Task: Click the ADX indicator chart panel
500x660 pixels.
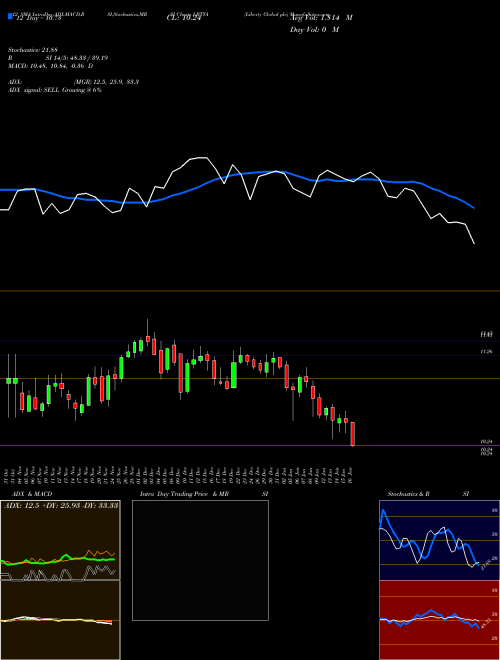Action: (x=60, y=540)
